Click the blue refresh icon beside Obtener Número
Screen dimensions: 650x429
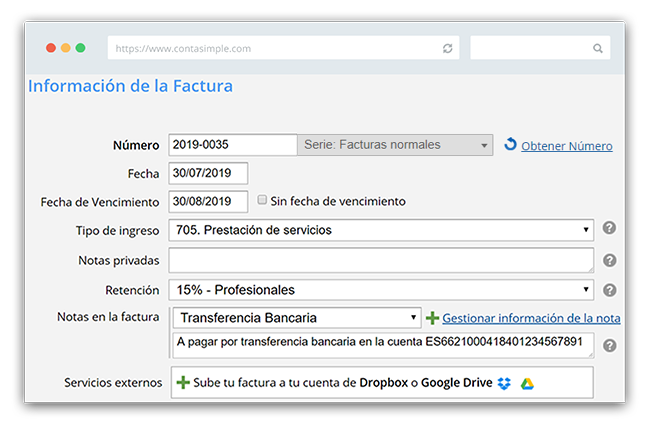pos(510,145)
